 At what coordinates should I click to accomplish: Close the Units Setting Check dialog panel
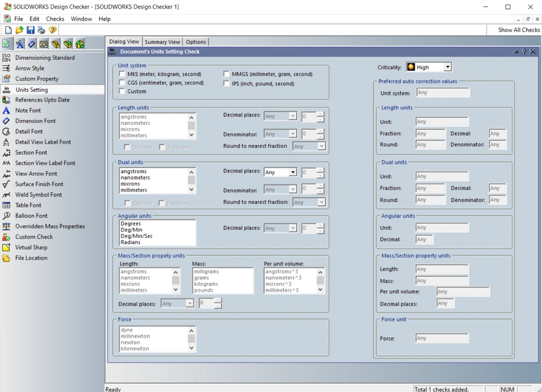pos(532,52)
